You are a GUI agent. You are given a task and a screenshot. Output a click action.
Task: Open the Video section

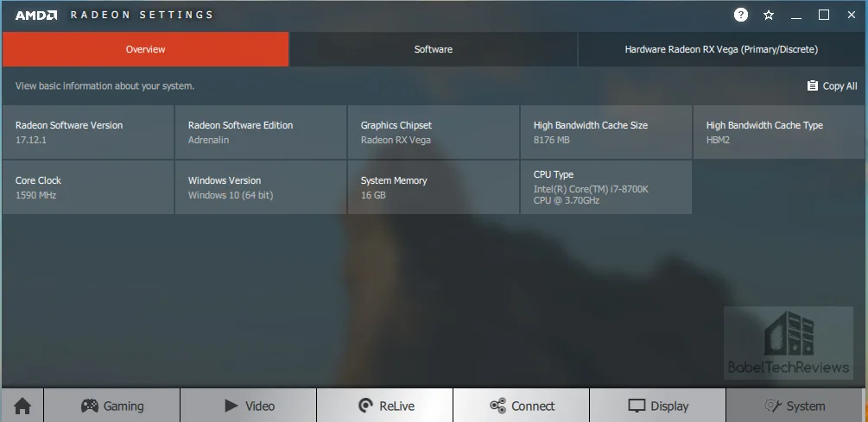[x=249, y=406]
